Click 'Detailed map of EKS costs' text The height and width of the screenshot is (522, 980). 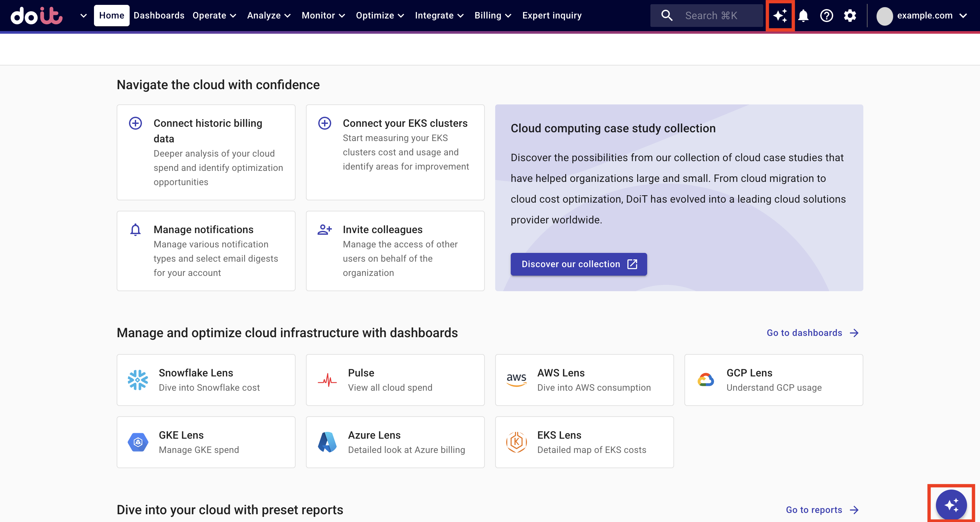(591, 450)
